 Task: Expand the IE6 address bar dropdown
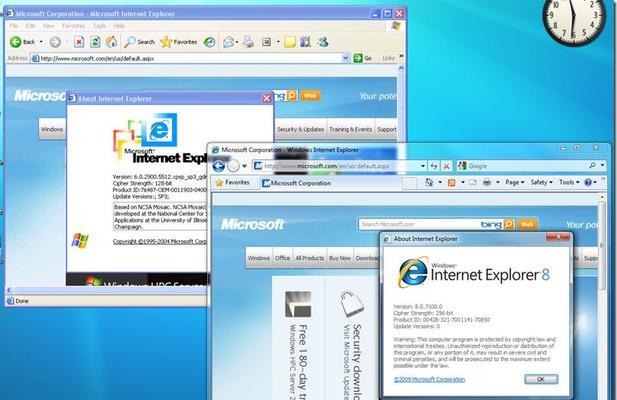click(345, 58)
